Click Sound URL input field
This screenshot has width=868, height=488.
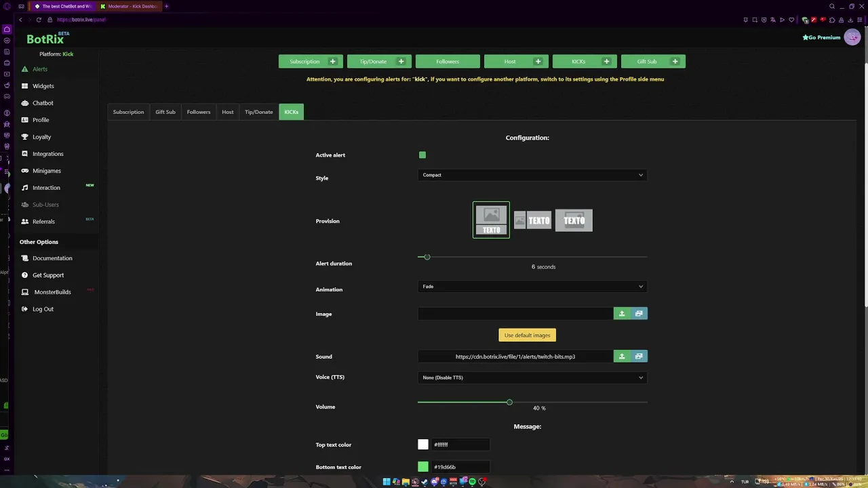coord(515,357)
